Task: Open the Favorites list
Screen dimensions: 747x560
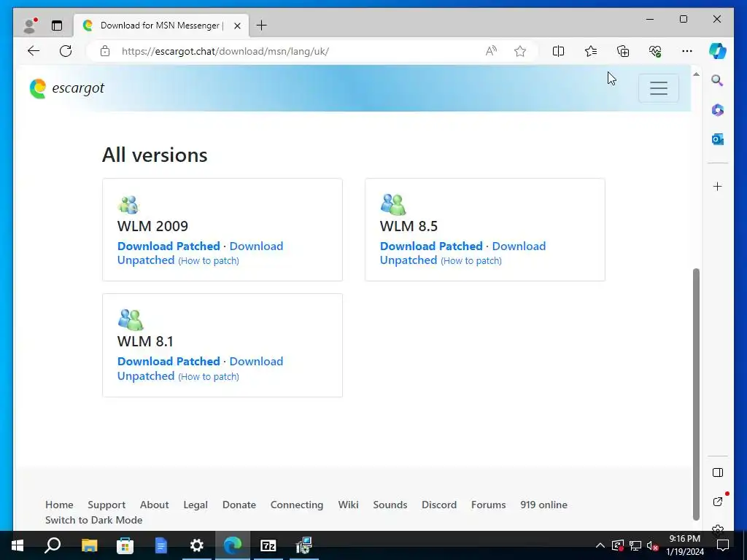Action: pos(591,51)
